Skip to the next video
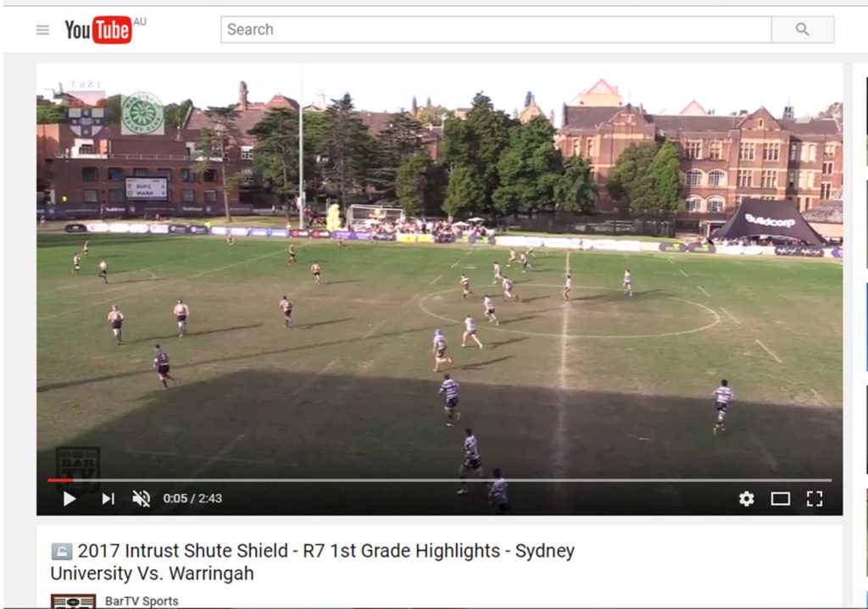Viewport: 868px width, 609px height. tap(108, 498)
